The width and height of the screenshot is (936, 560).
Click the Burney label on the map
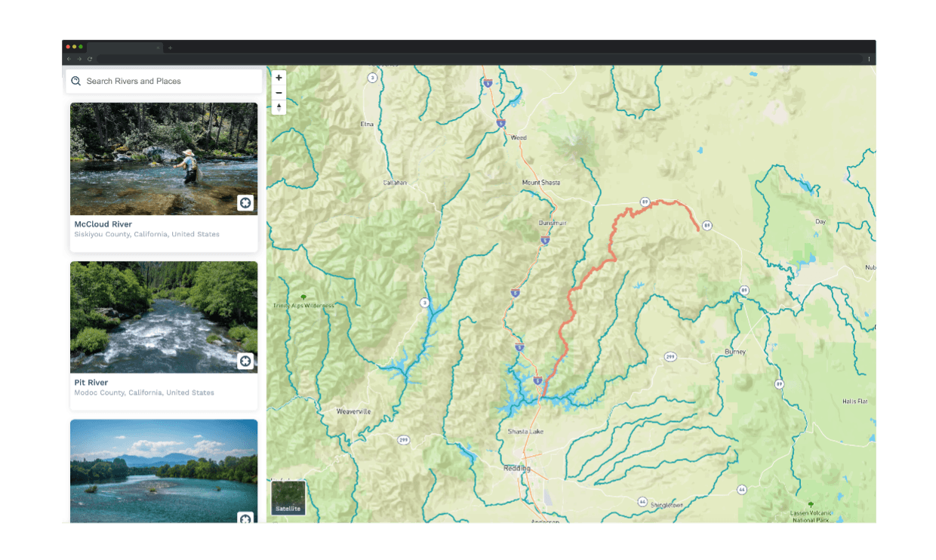[735, 352]
